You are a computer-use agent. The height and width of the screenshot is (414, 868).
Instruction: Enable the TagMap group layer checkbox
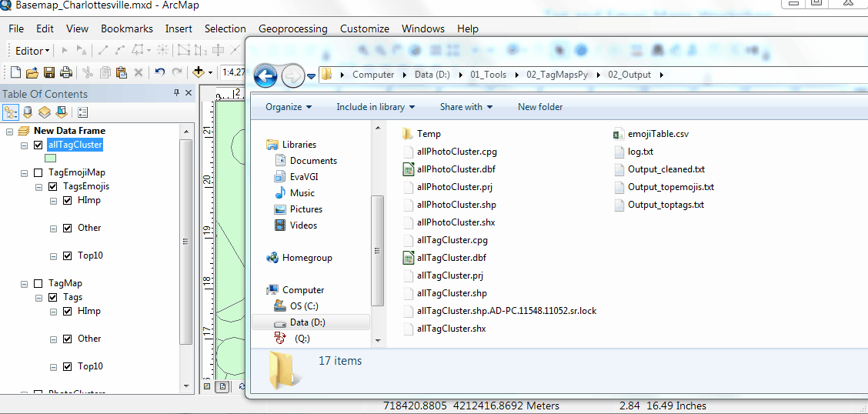tap(38, 283)
